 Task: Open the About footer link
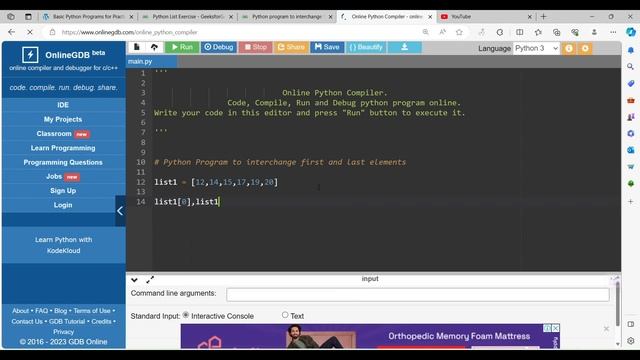coord(20,311)
